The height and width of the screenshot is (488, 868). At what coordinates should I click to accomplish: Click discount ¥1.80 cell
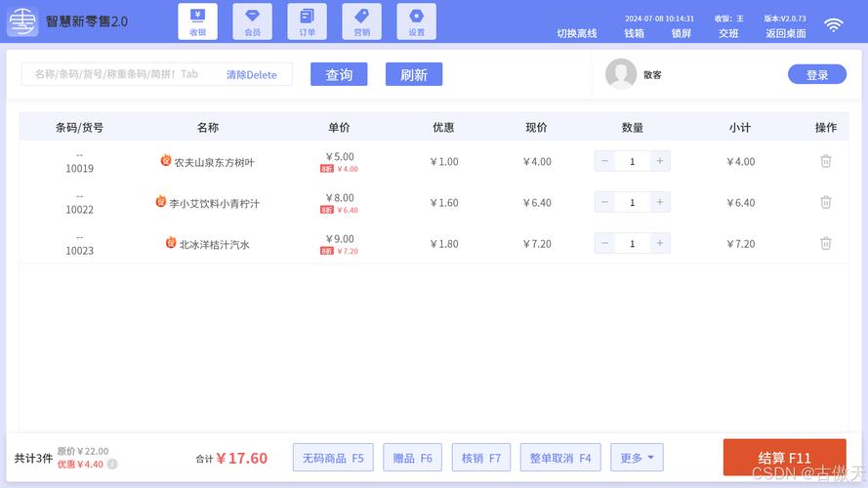coord(444,243)
